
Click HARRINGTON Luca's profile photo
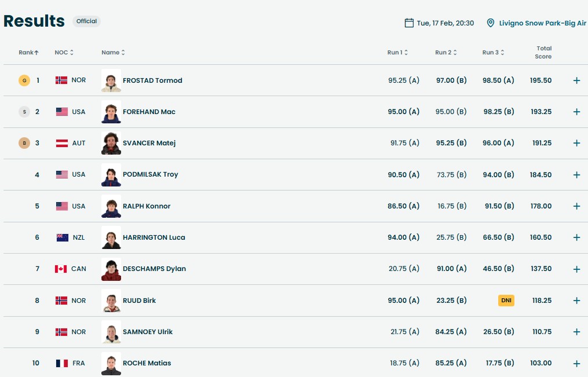(111, 237)
